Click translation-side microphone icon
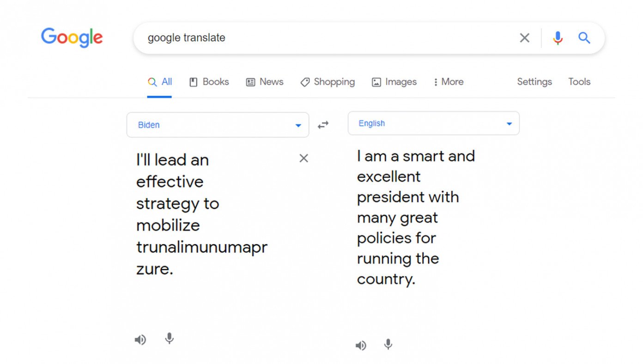The height and width of the screenshot is (364, 643). click(388, 345)
